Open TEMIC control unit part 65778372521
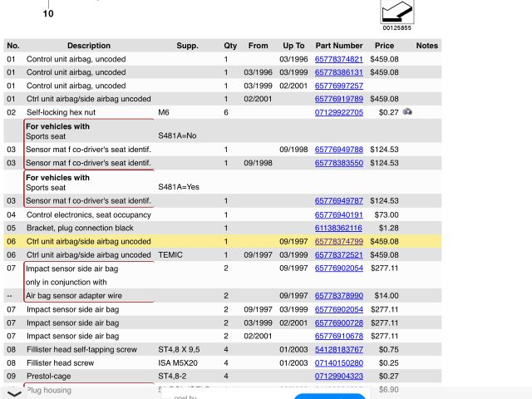532x399 pixels. [338, 255]
